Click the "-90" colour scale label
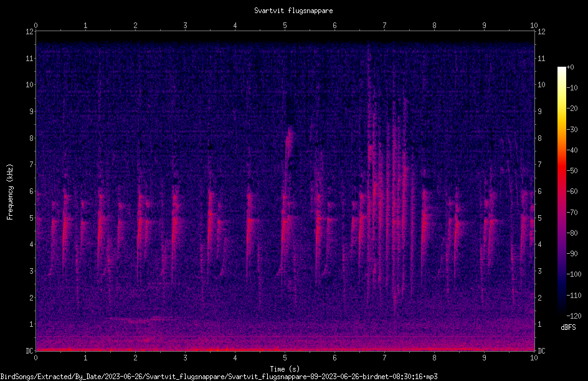The height and width of the screenshot is (381, 588). coord(572,254)
